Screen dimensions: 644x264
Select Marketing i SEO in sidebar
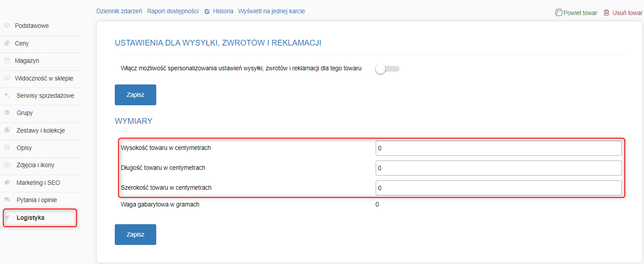38,183
